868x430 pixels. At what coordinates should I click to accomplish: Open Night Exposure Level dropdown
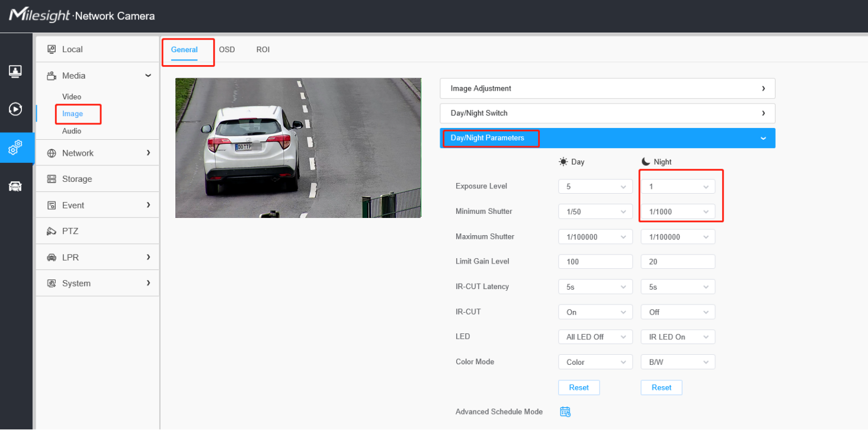point(678,187)
